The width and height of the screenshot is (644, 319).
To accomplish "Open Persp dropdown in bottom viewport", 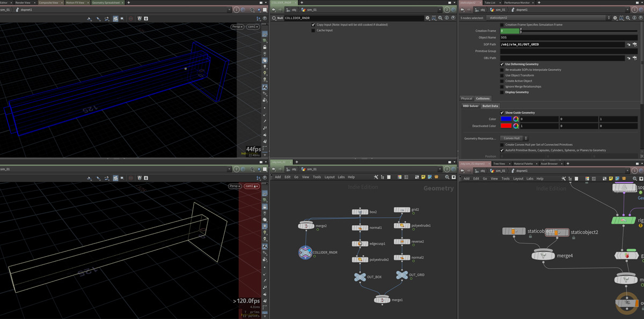I will (235, 186).
